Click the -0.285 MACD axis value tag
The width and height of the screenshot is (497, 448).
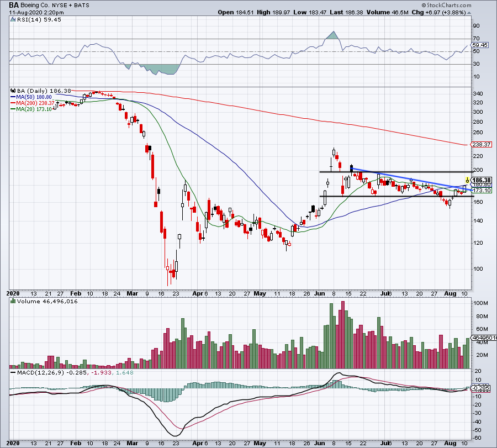[480, 388]
